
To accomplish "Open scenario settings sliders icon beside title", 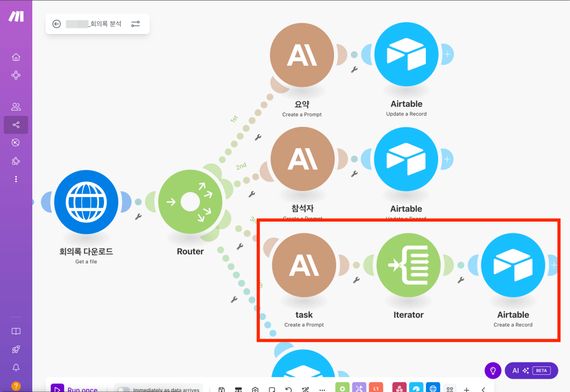I will click(135, 24).
